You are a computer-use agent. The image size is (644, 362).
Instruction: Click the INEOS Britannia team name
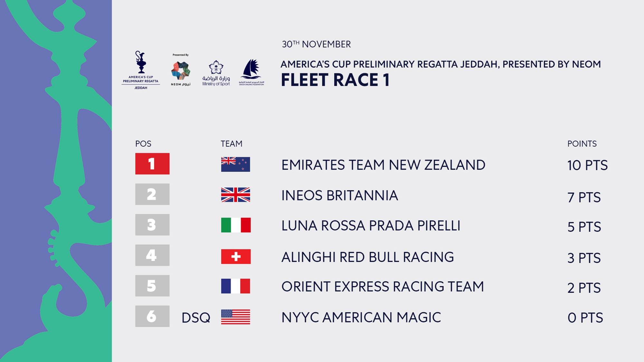(x=340, y=195)
